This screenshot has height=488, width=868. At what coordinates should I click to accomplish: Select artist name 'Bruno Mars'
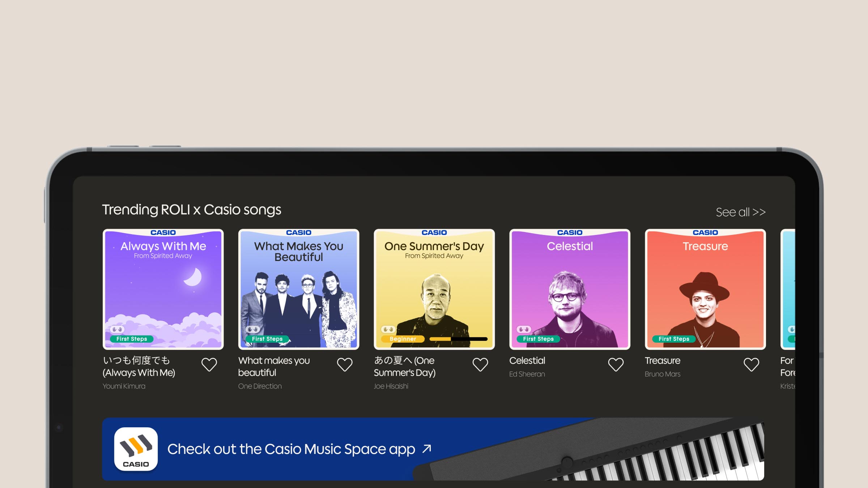663,374
